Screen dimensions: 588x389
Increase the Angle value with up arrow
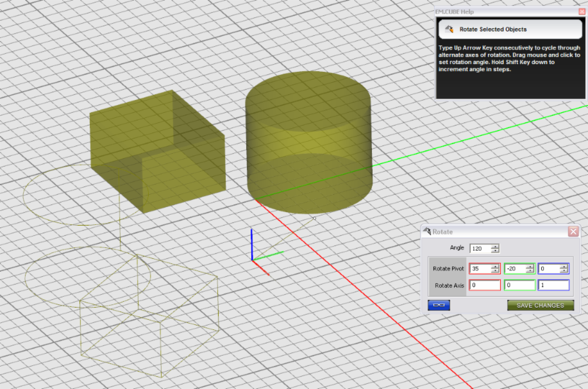[x=494, y=246]
